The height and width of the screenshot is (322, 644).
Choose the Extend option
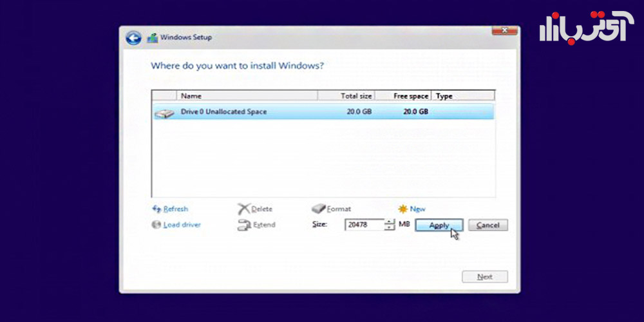pos(264,225)
